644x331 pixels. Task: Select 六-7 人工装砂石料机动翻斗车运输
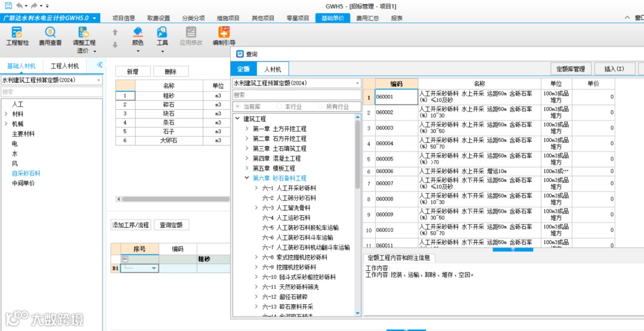306,248
